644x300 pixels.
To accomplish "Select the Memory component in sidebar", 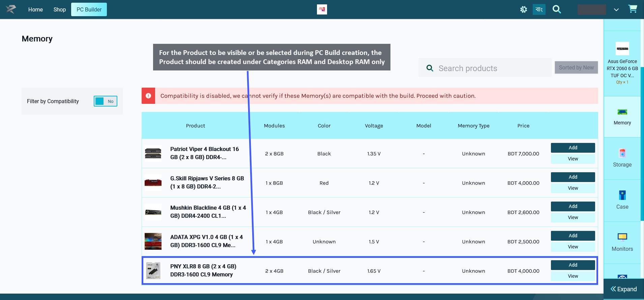I will tap(622, 117).
